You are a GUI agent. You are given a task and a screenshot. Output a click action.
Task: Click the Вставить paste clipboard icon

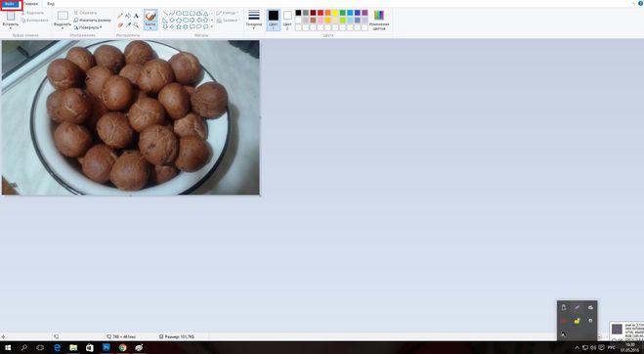pyautogui.click(x=11, y=16)
